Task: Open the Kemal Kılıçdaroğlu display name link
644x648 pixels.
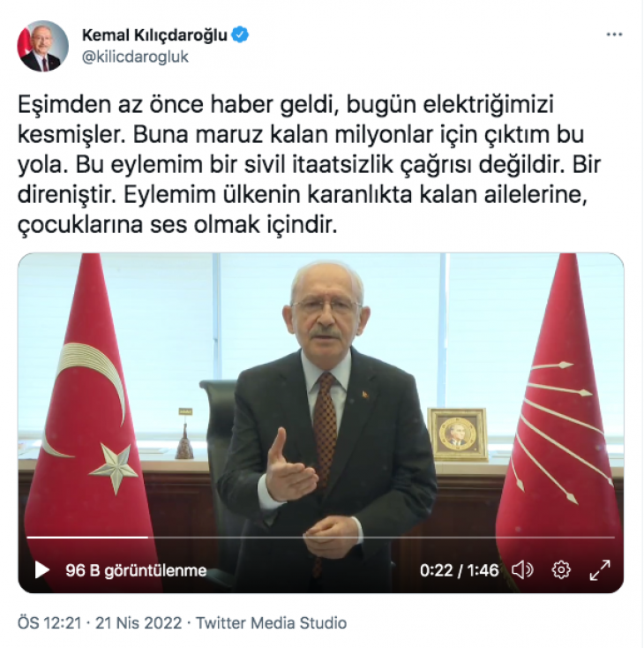Action: pos(154,35)
